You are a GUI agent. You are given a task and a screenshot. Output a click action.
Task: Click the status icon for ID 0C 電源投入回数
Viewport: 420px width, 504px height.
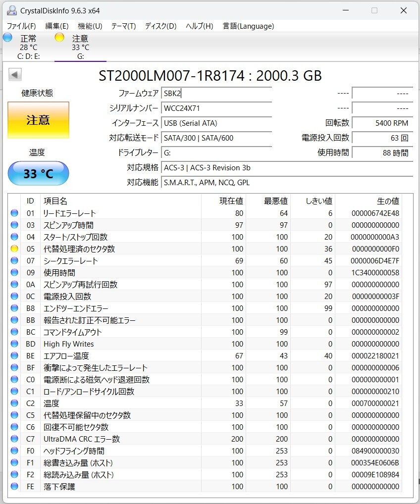(x=14, y=297)
